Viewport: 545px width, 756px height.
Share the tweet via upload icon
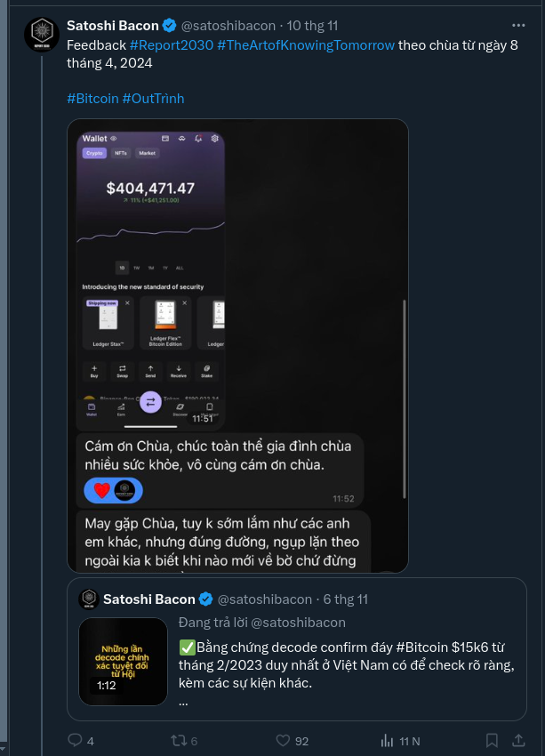[518, 740]
